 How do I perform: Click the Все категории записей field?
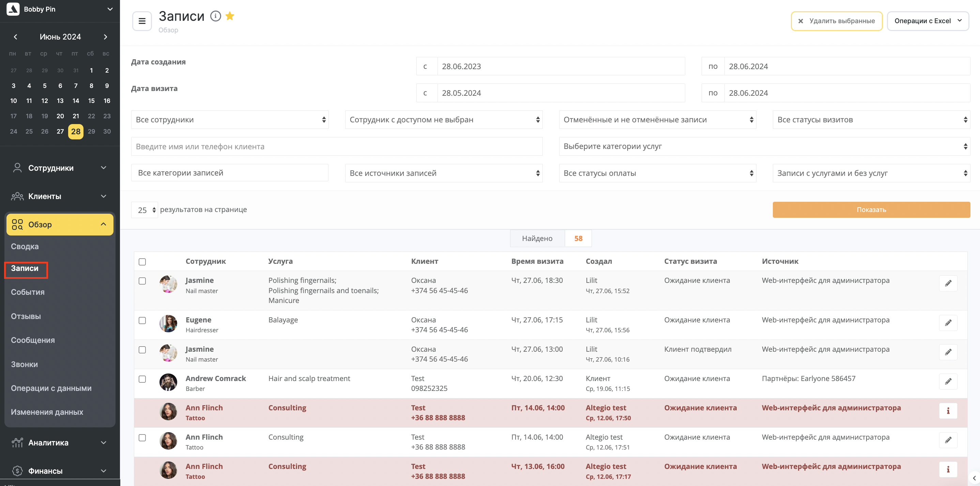click(230, 173)
